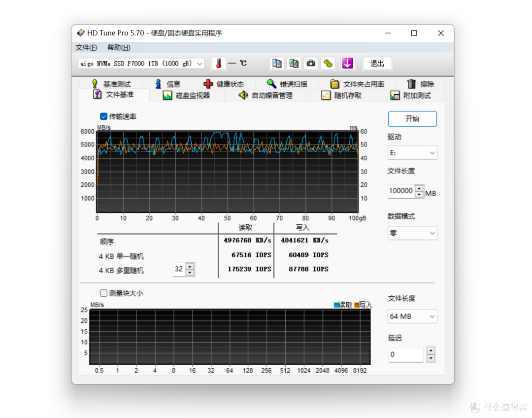This screenshot has height=418, width=532.
Task: Click the folder usage tab icon
Action: [335, 84]
